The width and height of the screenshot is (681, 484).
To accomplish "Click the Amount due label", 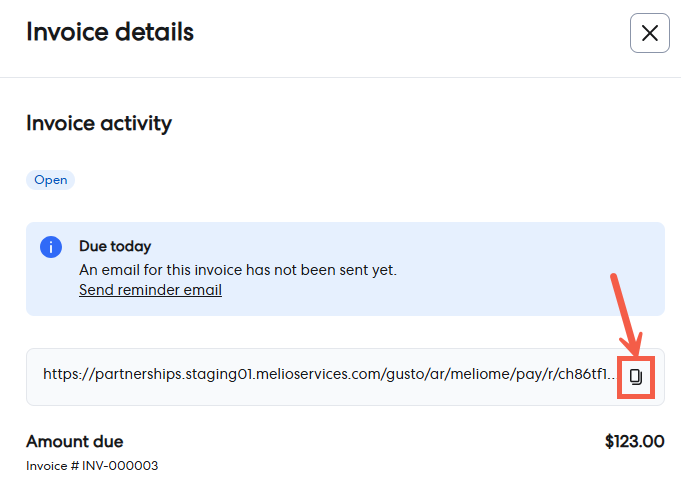I will point(75,441).
